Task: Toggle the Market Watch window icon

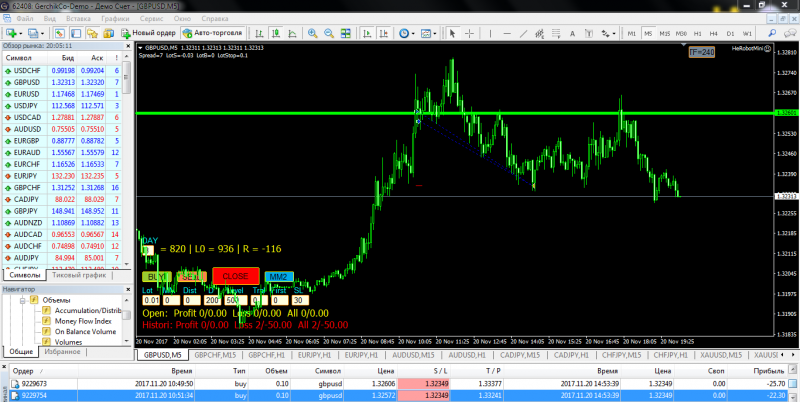Action: coord(60,33)
